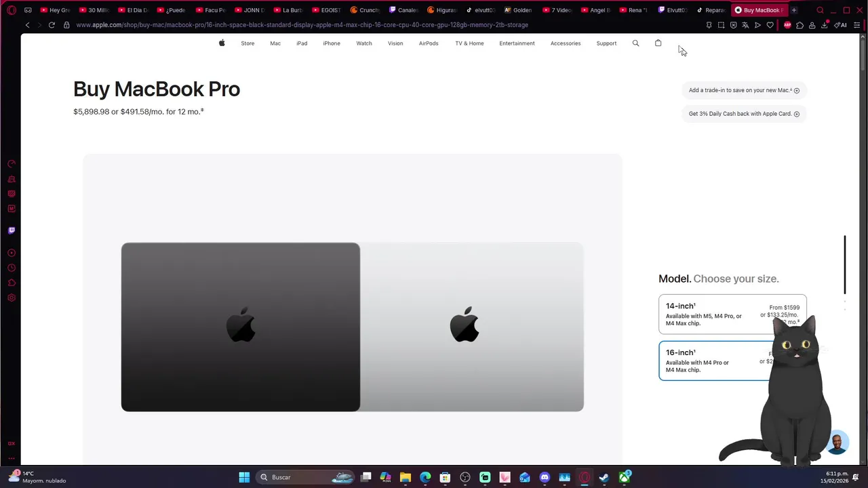Open Discord from the taskbar
The width and height of the screenshot is (868, 488).
(x=545, y=477)
